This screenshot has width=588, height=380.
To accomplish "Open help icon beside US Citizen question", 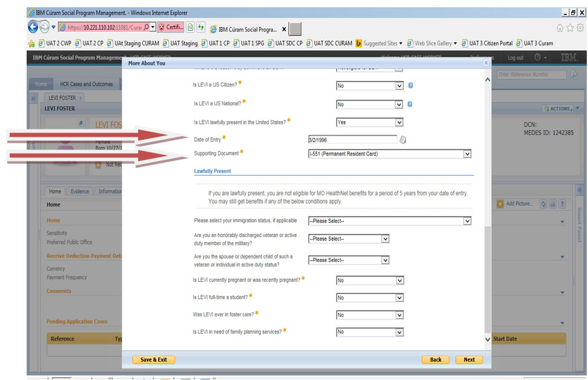I will 411,85.
